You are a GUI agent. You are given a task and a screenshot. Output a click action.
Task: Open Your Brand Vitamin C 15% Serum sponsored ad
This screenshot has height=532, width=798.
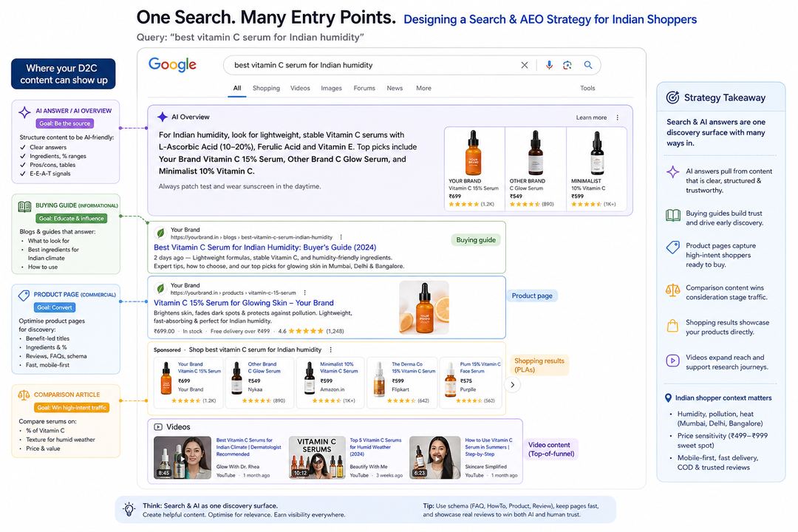pyautogui.click(x=188, y=382)
